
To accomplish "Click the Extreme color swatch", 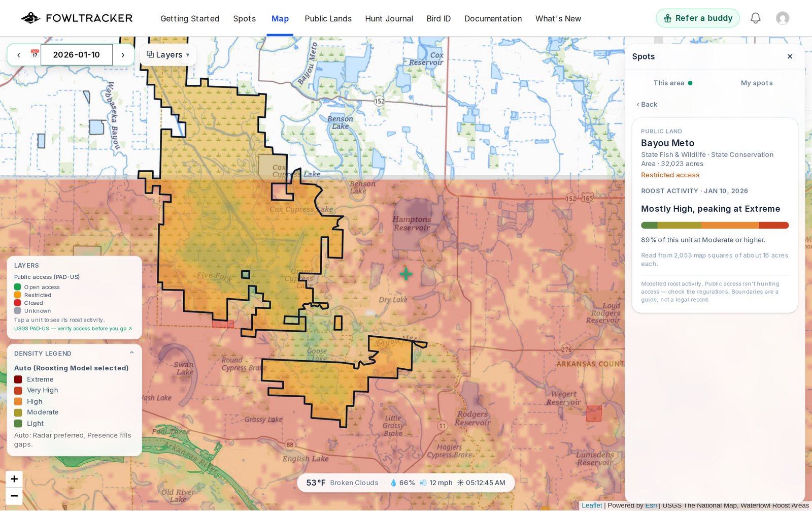I will [18, 379].
